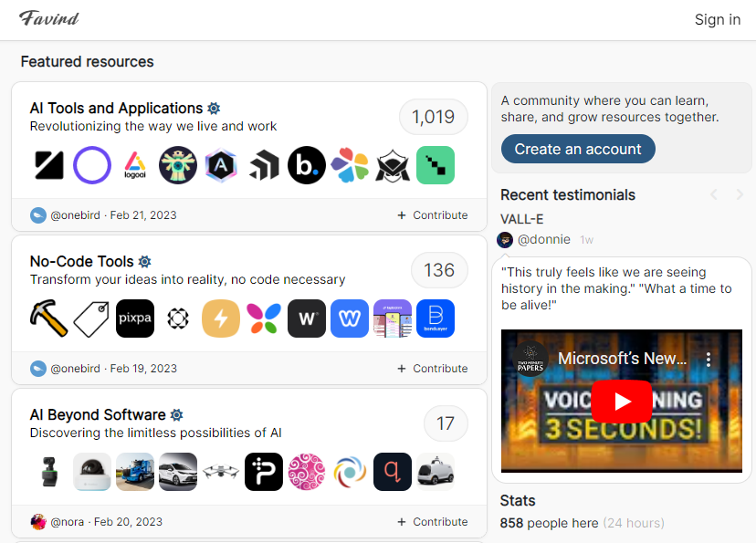The image size is (756, 543).
Task: Select the blue Bondlayer icon
Action: point(436,318)
